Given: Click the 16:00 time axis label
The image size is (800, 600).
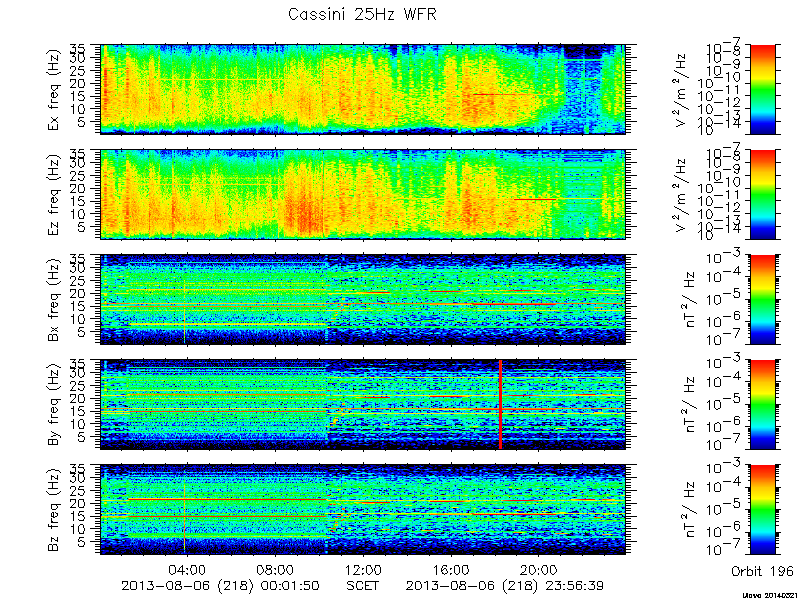Looking at the screenshot, I should pos(451,570).
